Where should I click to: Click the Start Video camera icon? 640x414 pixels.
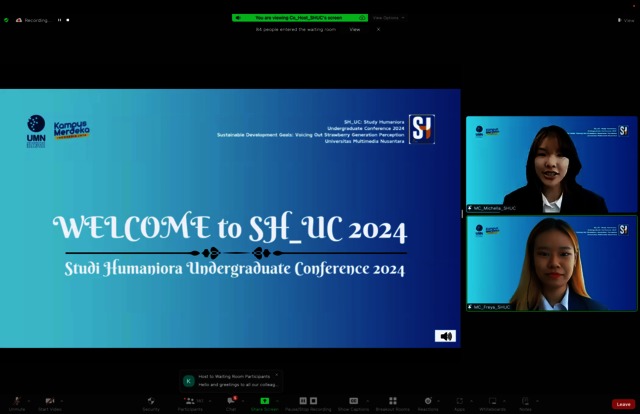pyautogui.click(x=50, y=401)
